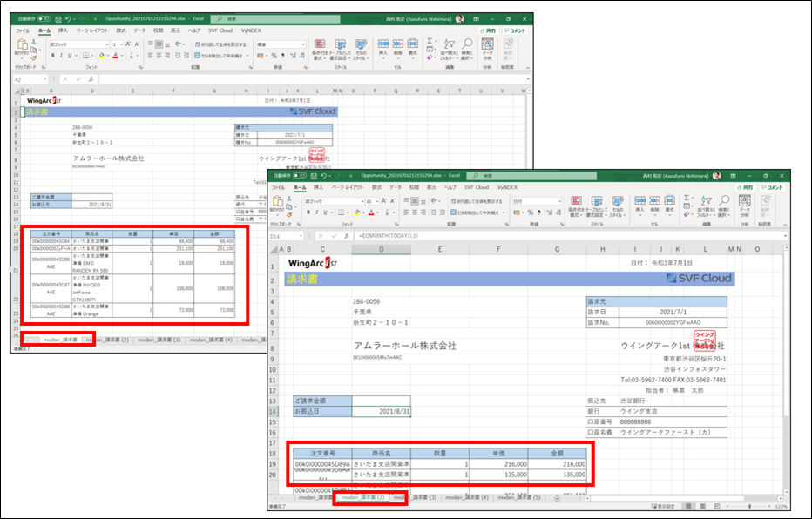Toggle AutoSave switch in back Excel window
812x519 pixels.
coord(44,19)
